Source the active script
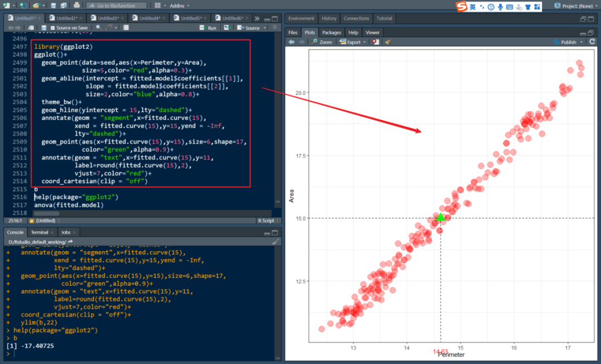Screen dimensions: 601x364 pyautogui.click(x=249, y=28)
